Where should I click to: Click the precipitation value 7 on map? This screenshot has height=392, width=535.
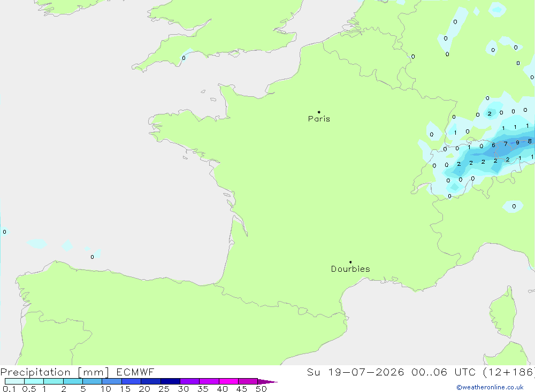click(x=506, y=144)
